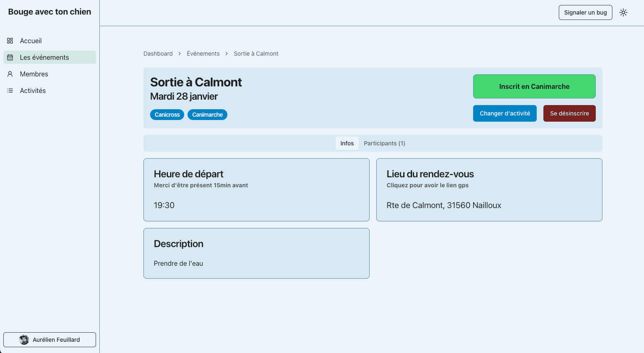
Task: Switch to the Participants (1) tab
Action: point(385,143)
